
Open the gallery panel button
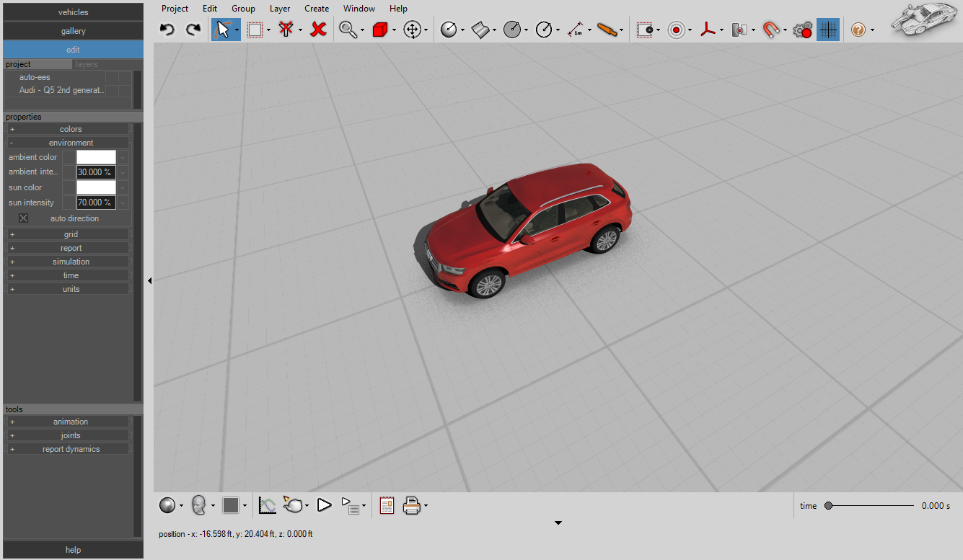pyautogui.click(x=73, y=31)
